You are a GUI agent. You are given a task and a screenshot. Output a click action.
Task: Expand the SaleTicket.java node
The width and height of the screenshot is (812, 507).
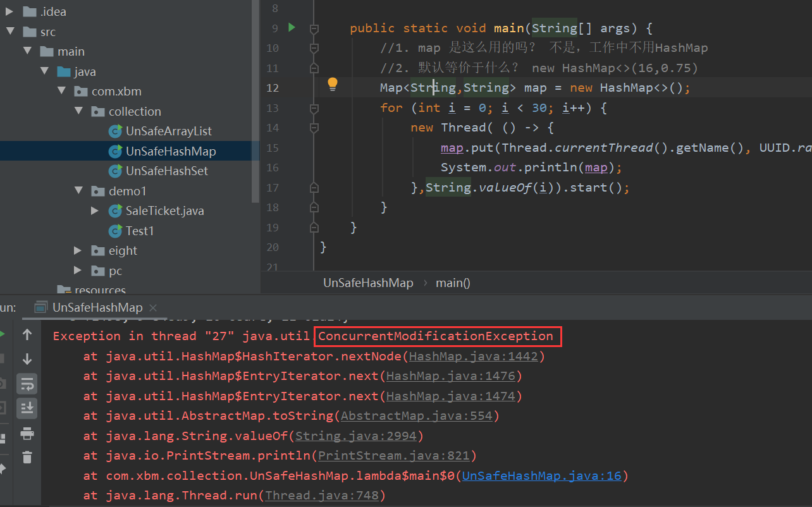click(95, 211)
